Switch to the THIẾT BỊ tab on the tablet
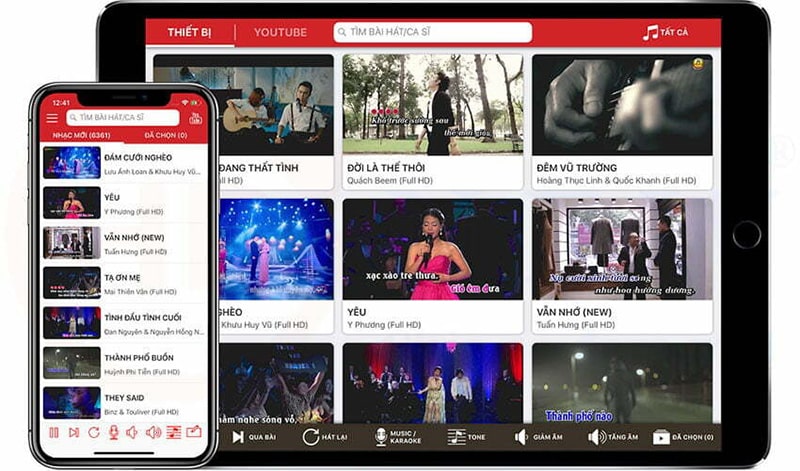The width and height of the screenshot is (800, 471). [189, 33]
